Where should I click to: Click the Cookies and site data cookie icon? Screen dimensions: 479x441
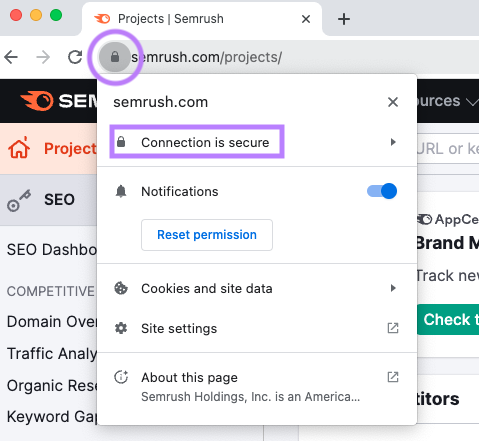(121, 288)
